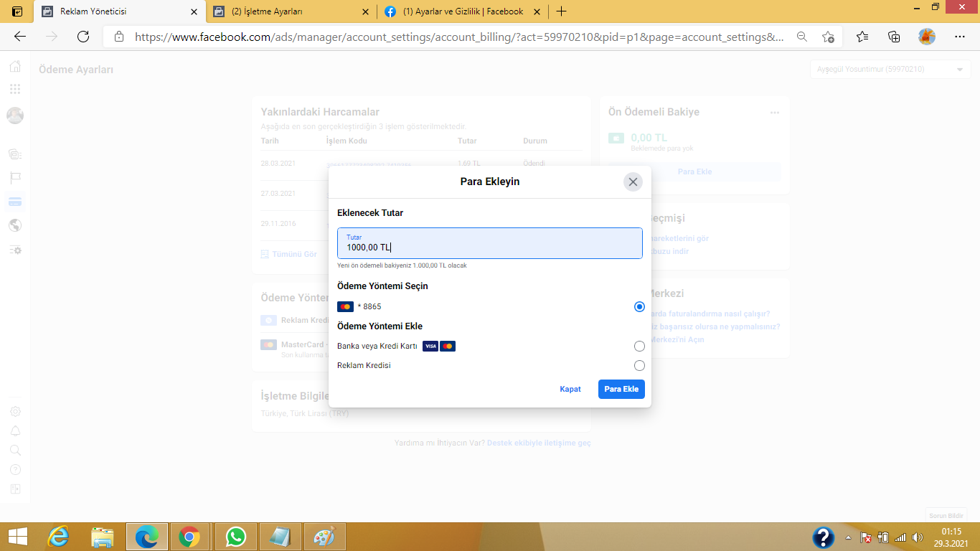Open notifications bell in left sidebar
Screen dimensions: 980x551
pyautogui.click(x=15, y=431)
